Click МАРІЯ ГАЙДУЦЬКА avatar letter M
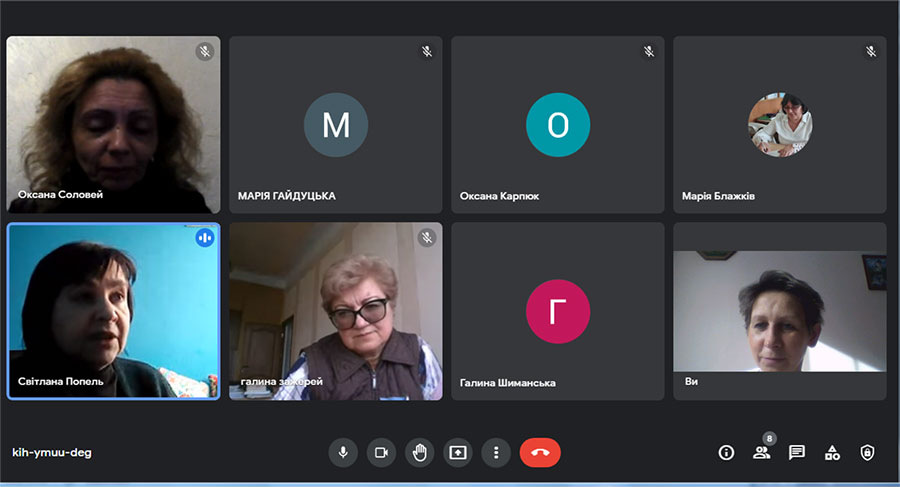 (x=336, y=125)
